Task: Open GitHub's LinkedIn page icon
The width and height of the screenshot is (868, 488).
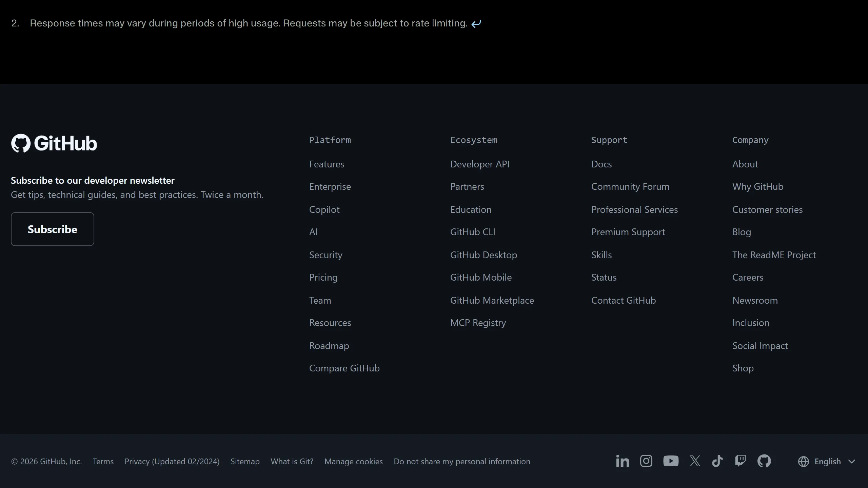Action: [x=623, y=461]
